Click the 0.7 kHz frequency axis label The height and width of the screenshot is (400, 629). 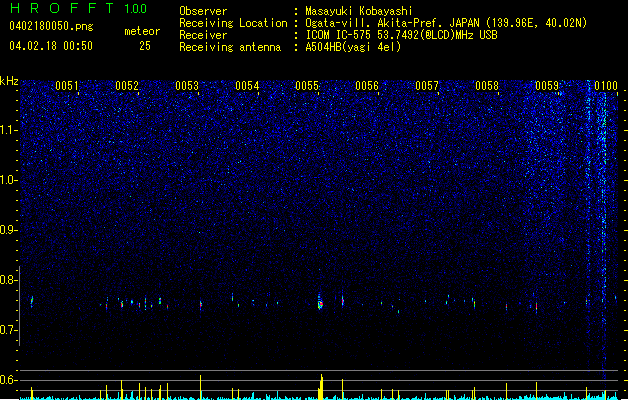(8, 330)
